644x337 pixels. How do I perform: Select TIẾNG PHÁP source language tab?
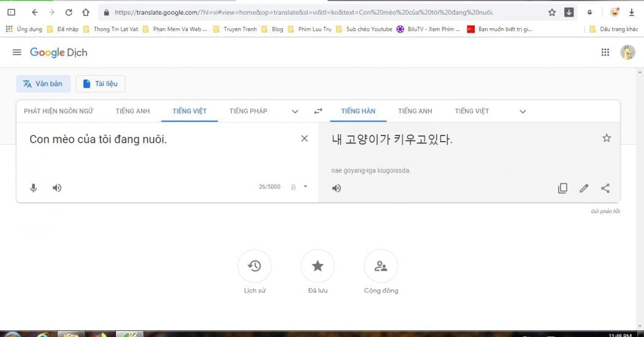click(x=248, y=111)
